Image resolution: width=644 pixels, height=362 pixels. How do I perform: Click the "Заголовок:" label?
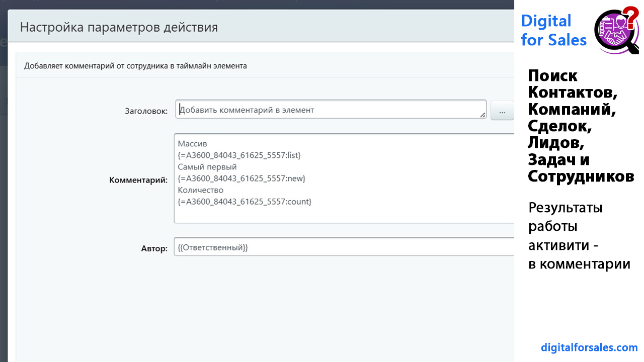coord(146,111)
